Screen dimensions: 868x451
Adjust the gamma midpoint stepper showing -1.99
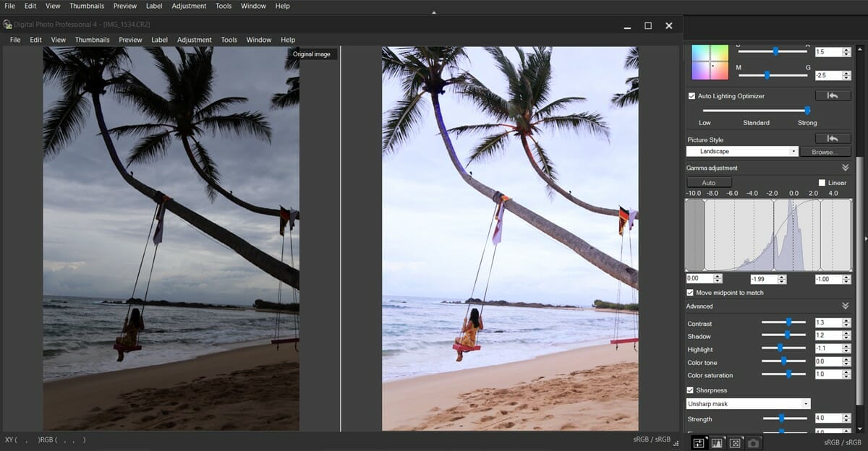tap(783, 279)
